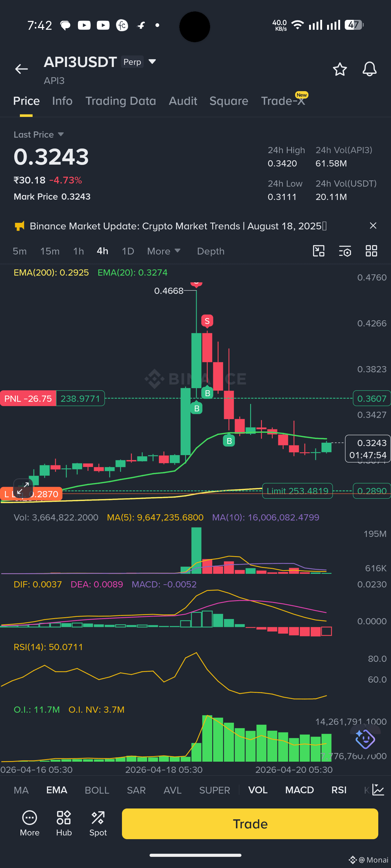This screenshot has width=391, height=868.
Task: Tap the back arrow icon
Action: [21, 69]
